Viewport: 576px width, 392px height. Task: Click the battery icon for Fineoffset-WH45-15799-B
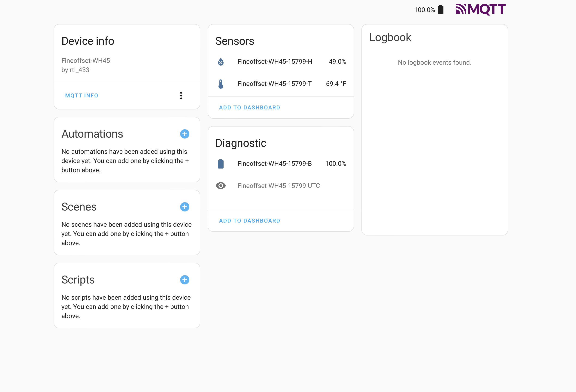point(221,163)
